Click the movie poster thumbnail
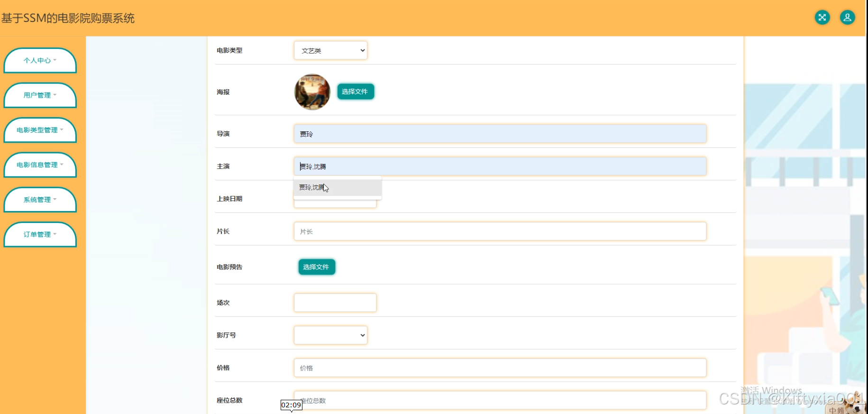The image size is (868, 414). point(312,92)
